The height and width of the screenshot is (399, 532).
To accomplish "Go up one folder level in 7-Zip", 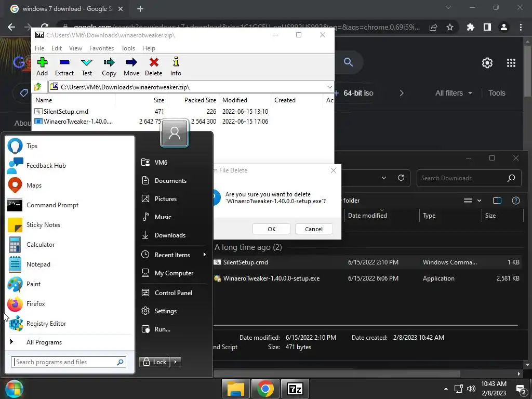I will pos(38,87).
